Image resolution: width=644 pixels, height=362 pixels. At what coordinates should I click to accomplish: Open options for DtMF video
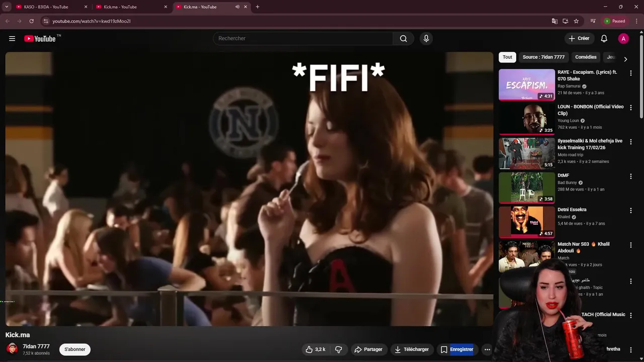point(630,176)
